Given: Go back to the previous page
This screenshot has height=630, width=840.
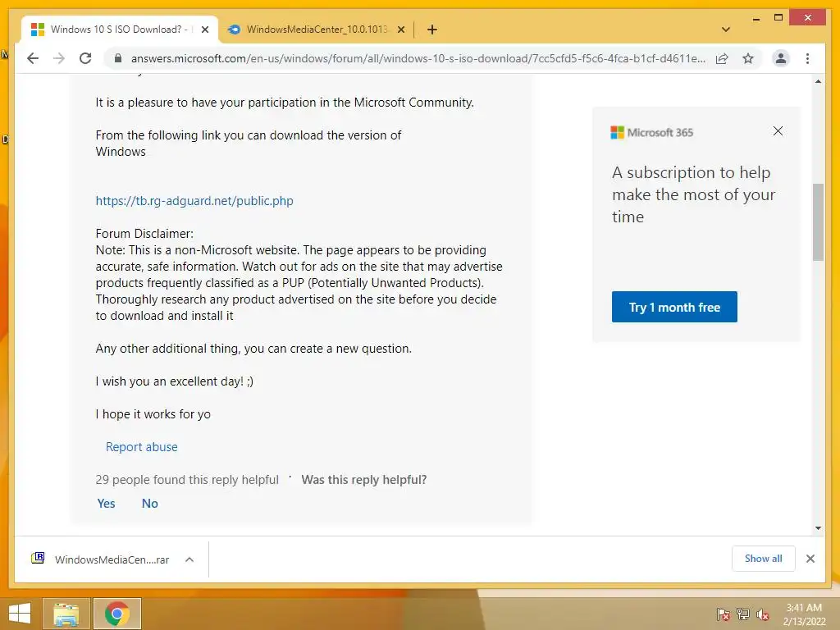Looking at the screenshot, I should click(x=33, y=58).
